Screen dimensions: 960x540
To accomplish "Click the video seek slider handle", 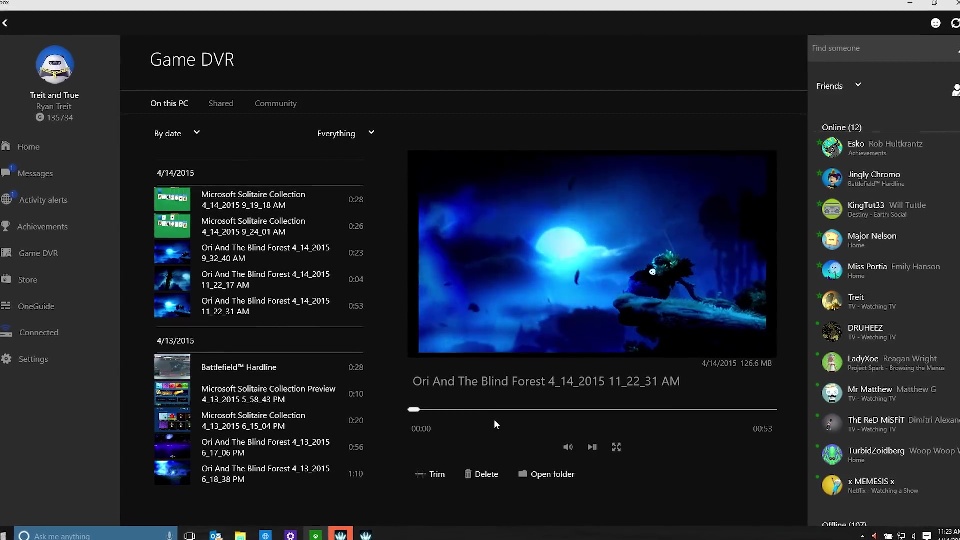I will point(414,409).
